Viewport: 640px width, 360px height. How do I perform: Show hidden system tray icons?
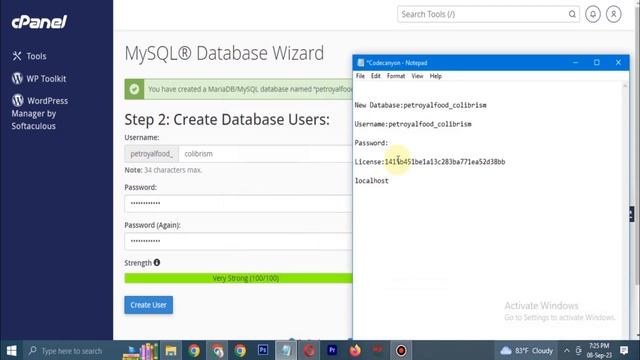click(x=567, y=351)
